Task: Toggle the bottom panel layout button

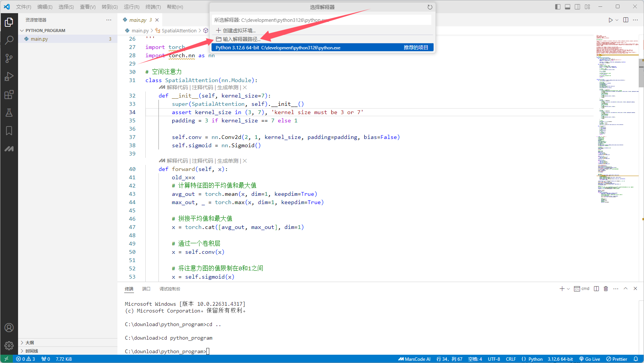Action: [568, 7]
